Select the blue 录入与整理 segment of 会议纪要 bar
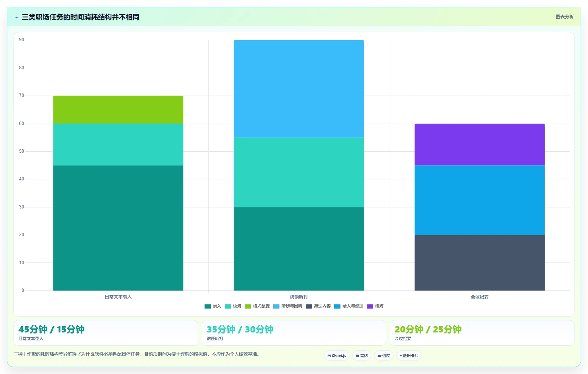This screenshot has height=374, width=588. (x=479, y=200)
